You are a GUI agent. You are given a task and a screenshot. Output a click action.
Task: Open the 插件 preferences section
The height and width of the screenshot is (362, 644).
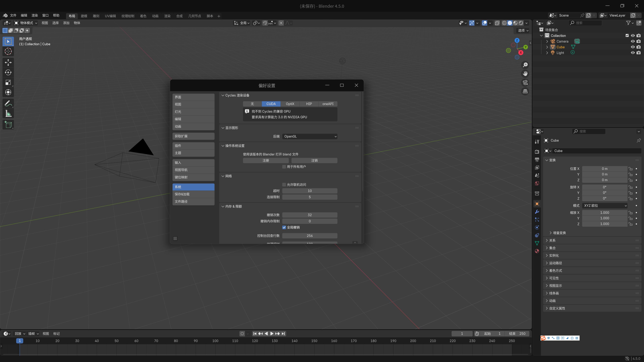pyautogui.click(x=193, y=146)
